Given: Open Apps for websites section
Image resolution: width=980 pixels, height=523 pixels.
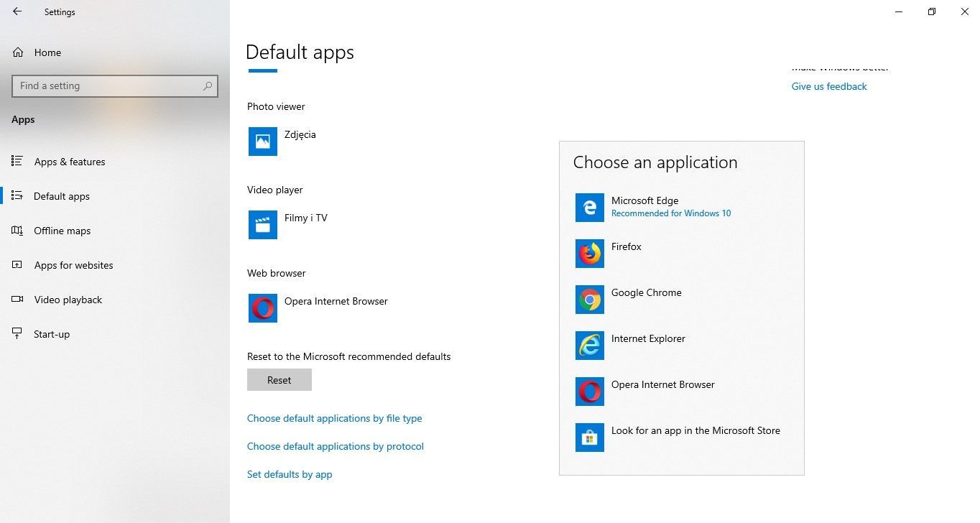Looking at the screenshot, I should [x=73, y=265].
